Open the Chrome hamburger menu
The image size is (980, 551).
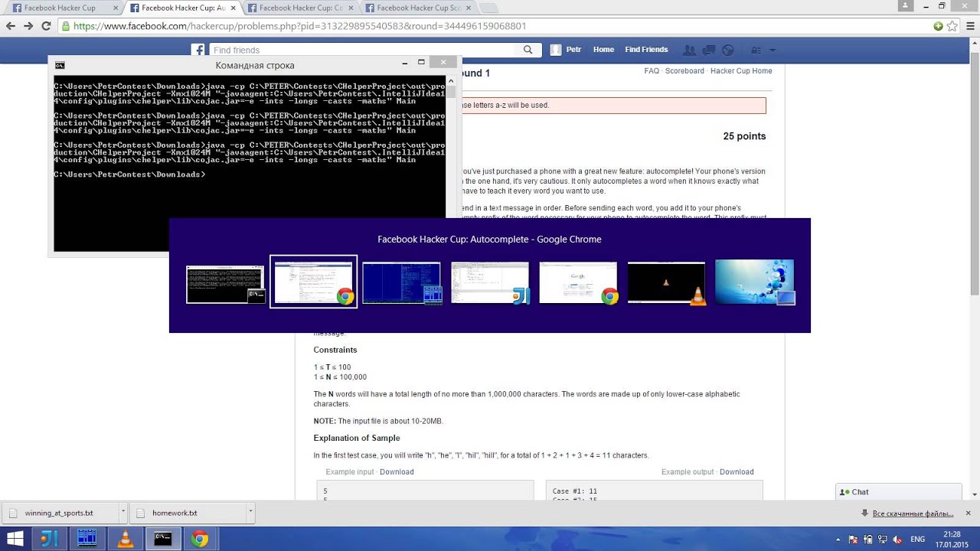[x=969, y=26]
